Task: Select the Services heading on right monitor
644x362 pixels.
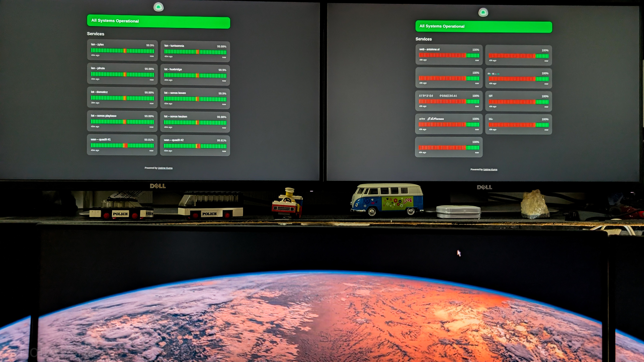Action: point(423,39)
